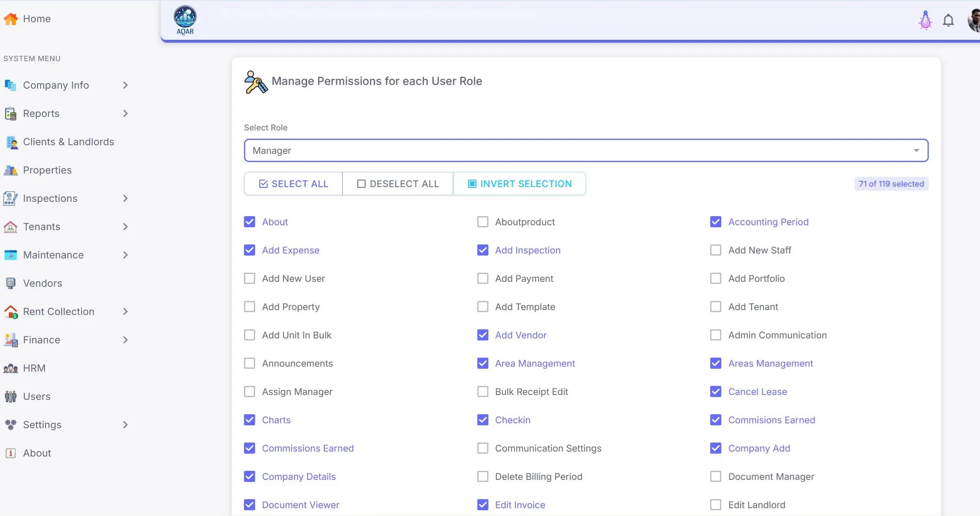
Task: Uncheck the Accounting Period checkbox
Action: pyautogui.click(x=715, y=222)
